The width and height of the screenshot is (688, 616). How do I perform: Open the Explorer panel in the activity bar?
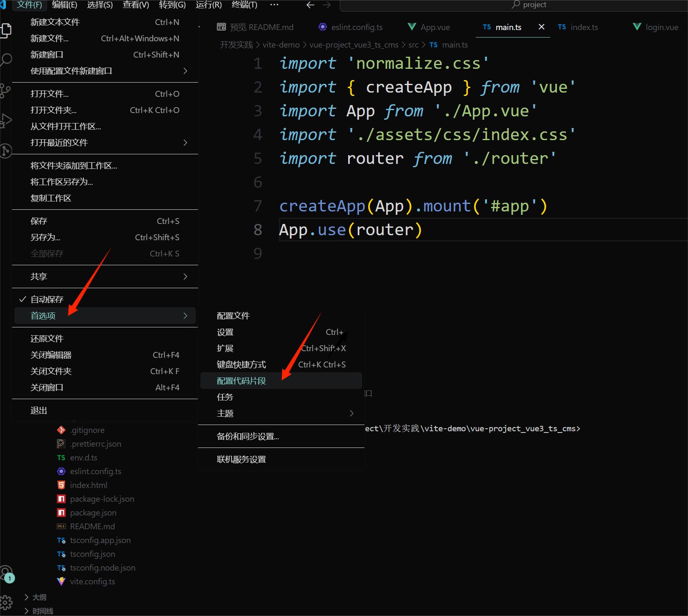pos(7,30)
